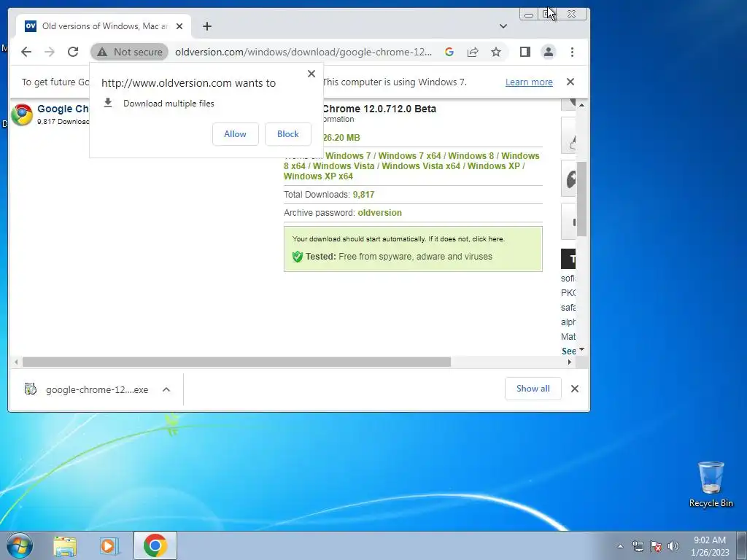
Task: Click the Windows XP x64 link
Action: click(x=318, y=176)
